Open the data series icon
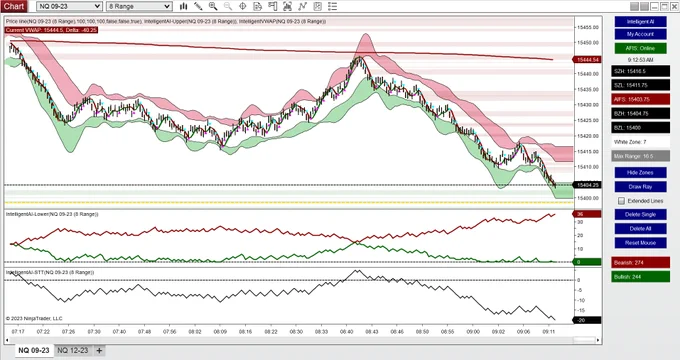 (x=287, y=6)
